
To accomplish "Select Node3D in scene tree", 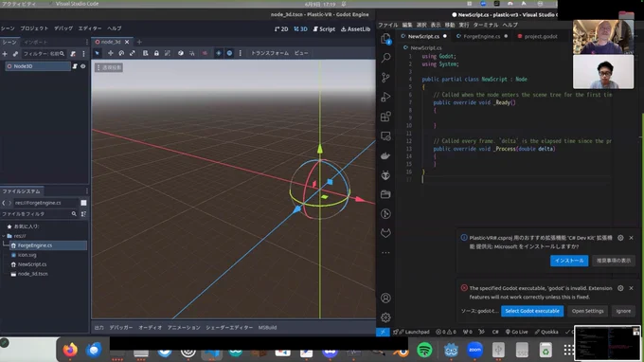I will coord(38,66).
